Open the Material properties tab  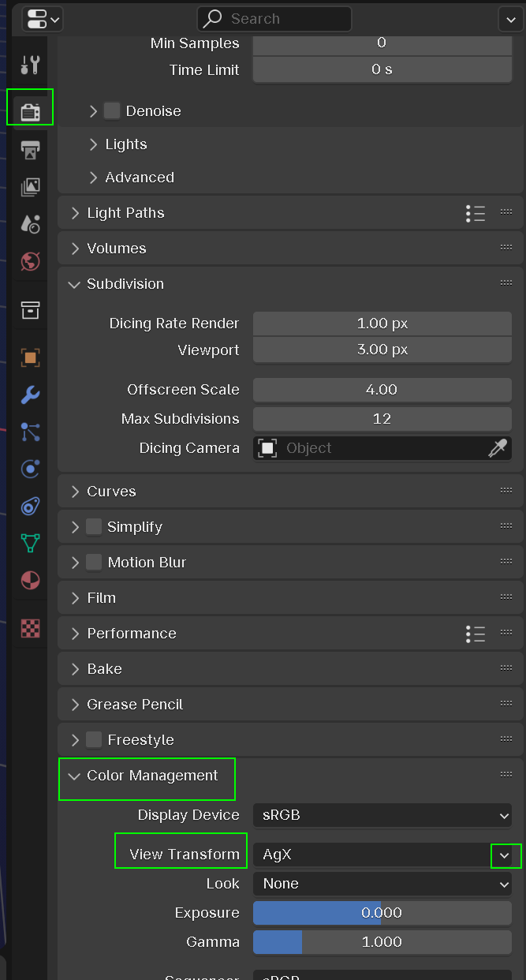point(30,581)
